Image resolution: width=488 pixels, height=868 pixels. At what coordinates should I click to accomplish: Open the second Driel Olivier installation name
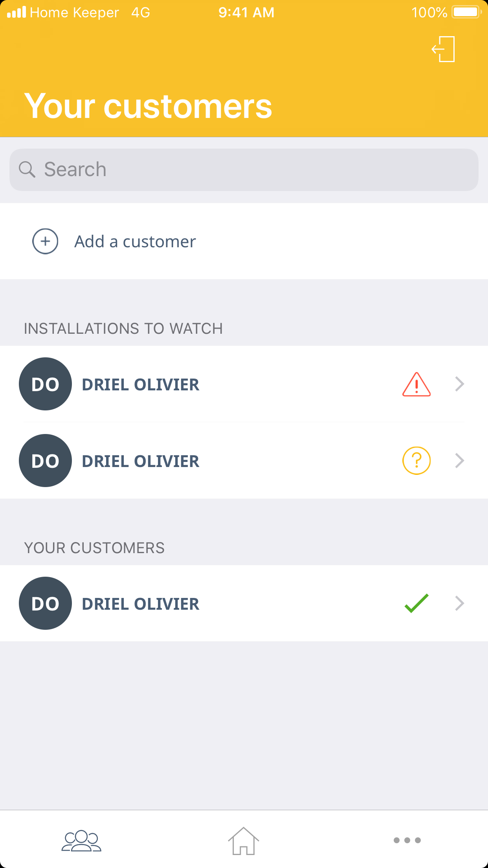[141, 461]
